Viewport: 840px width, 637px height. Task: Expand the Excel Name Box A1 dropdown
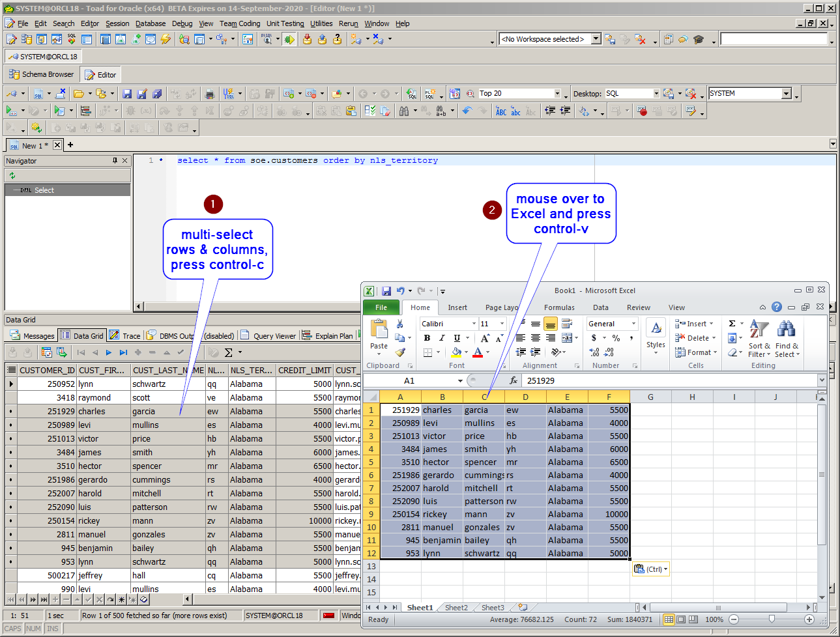[x=460, y=380]
